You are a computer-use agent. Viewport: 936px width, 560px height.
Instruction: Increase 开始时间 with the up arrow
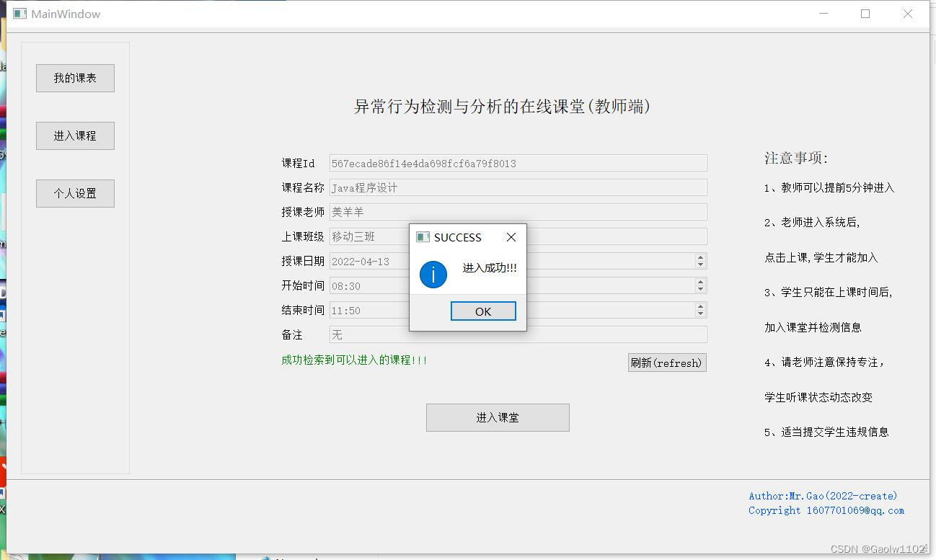click(700, 281)
